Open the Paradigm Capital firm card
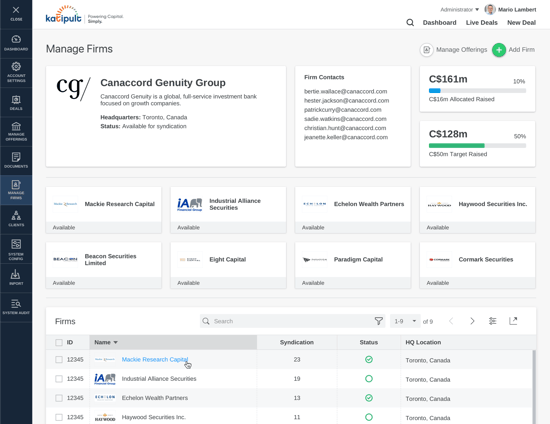Viewport: 550px width, 424px height. 353,265
